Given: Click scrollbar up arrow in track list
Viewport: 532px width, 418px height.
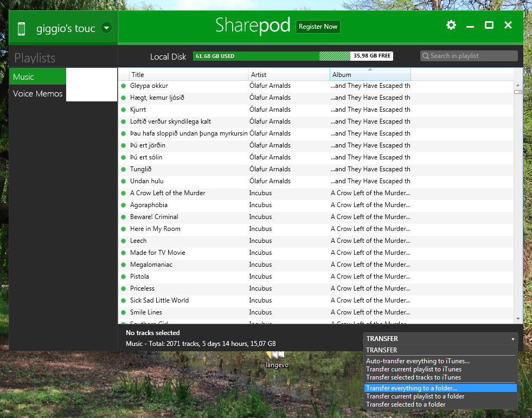Looking at the screenshot, I should (x=518, y=85).
